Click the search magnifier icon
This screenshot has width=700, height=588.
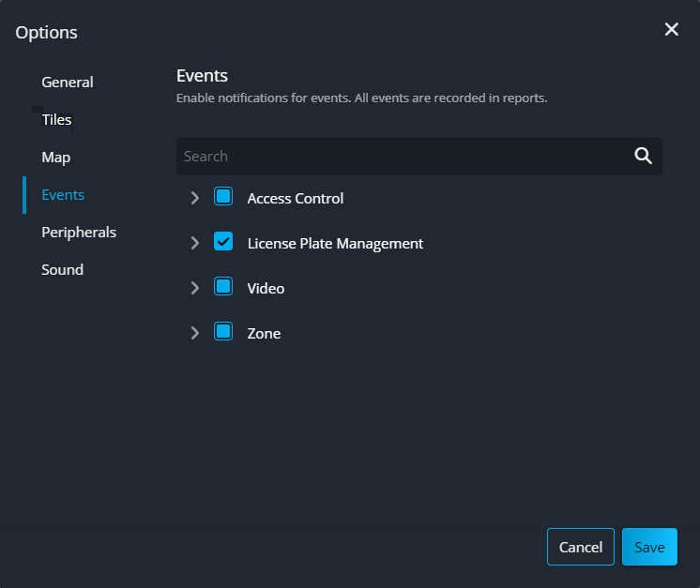coord(643,157)
